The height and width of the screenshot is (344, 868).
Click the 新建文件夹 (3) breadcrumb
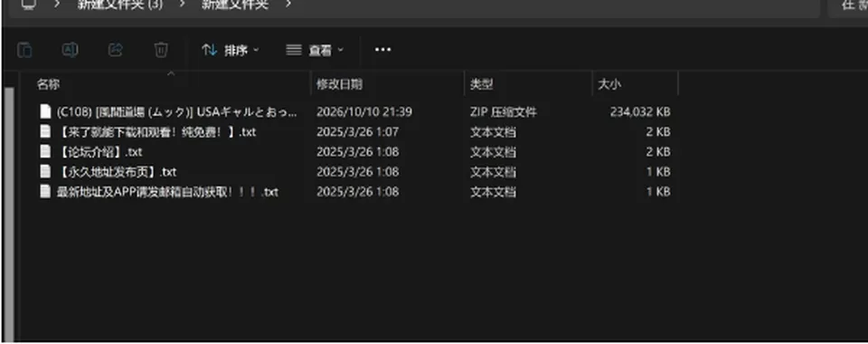coord(119,5)
